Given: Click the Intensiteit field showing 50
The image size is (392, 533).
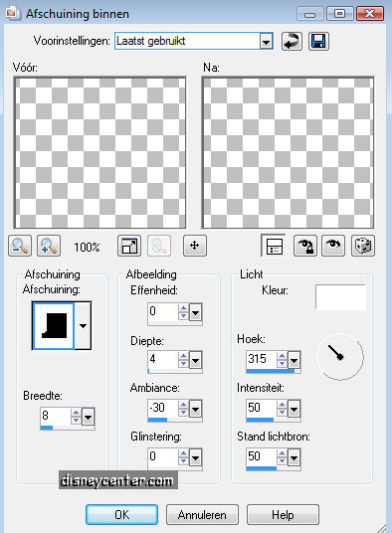Looking at the screenshot, I should (262, 409).
